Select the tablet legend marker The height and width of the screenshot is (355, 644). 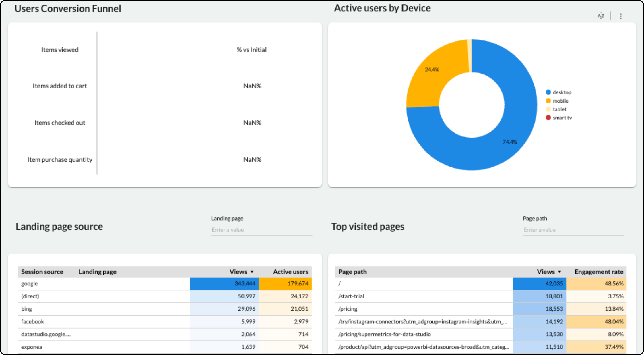548,109
